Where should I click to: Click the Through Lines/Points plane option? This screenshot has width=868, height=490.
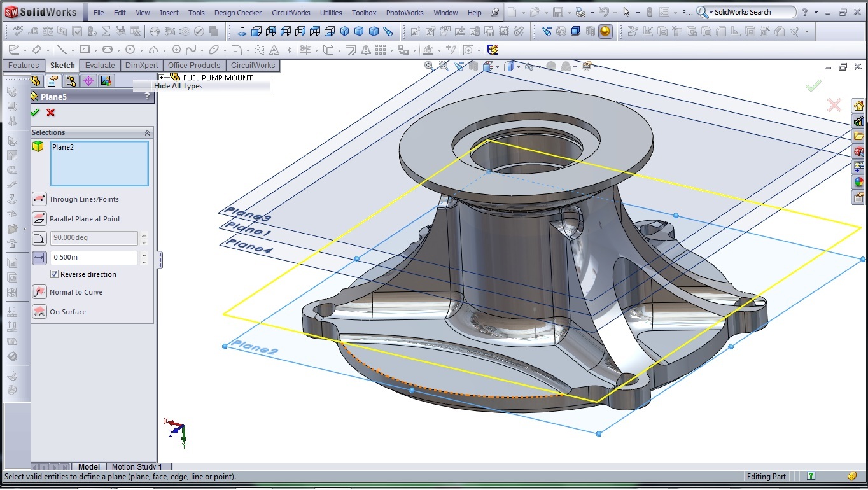(x=39, y=199)
